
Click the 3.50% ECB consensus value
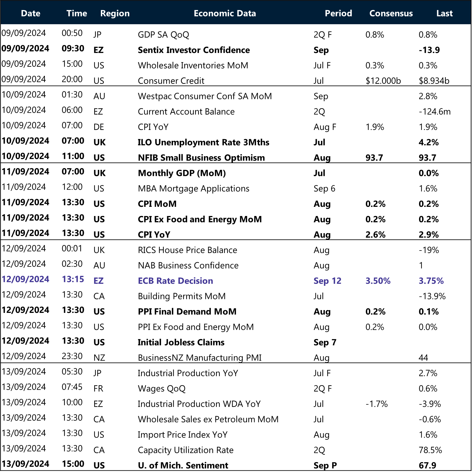(378, 281)
